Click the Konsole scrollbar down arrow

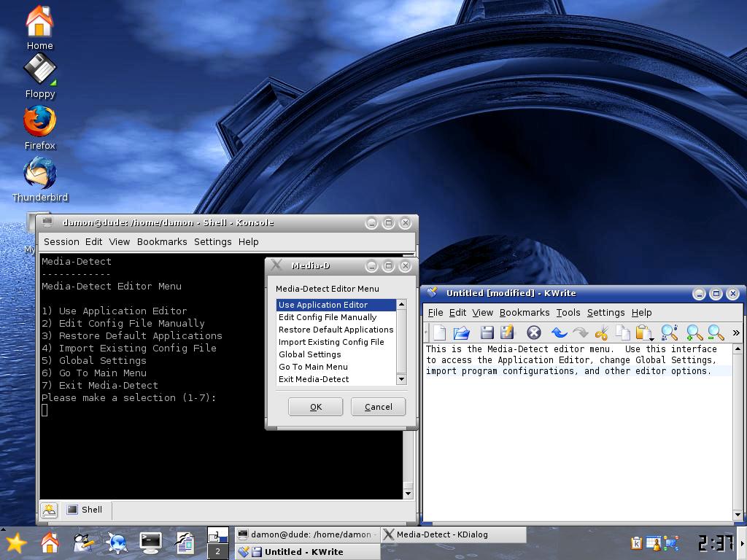[x=408, y=494]
